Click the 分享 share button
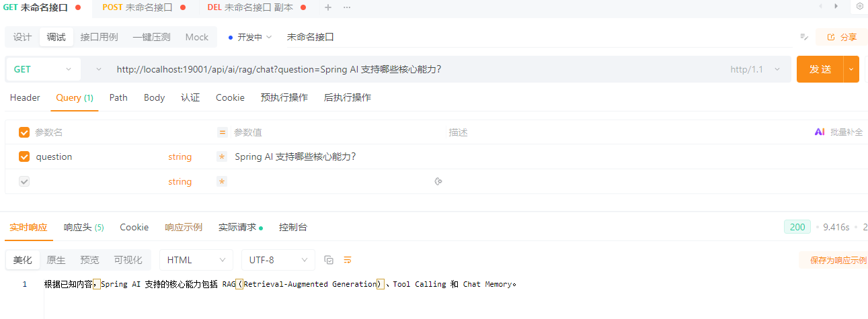 click(x=841, y=37)
